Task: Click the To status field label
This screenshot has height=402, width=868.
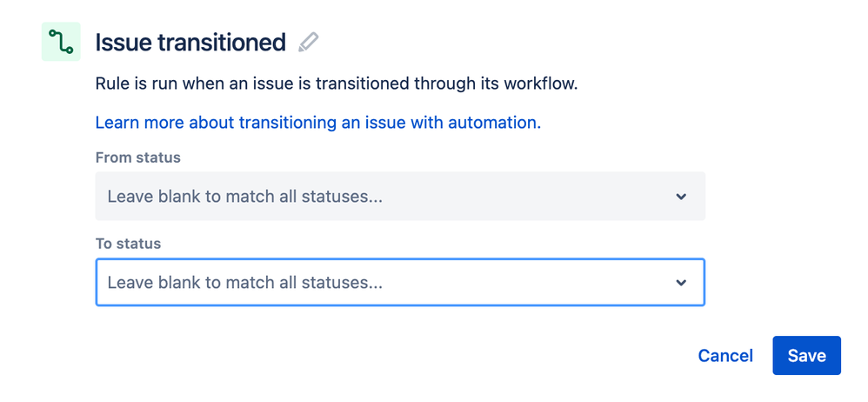Action: coord(128,244)
